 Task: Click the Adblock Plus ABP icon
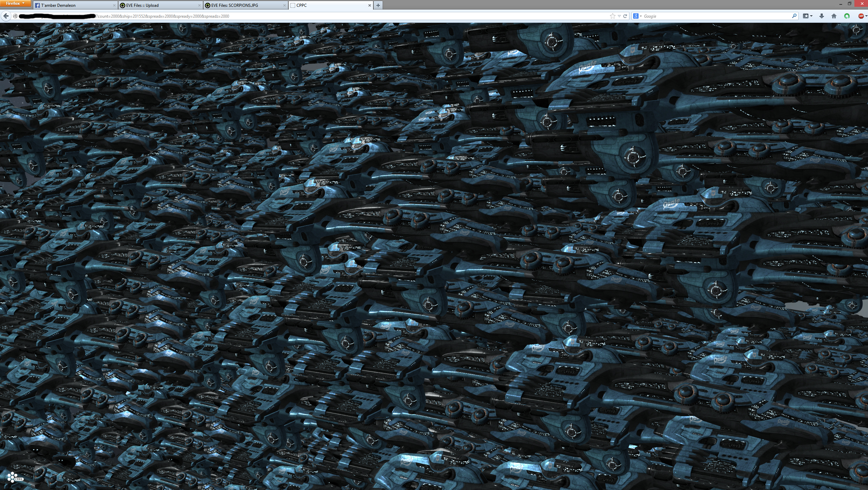click(861, 16)
